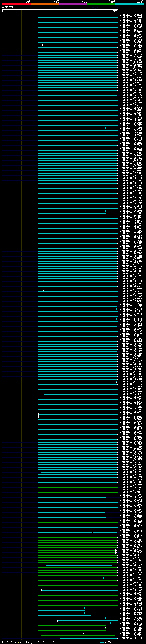Screen dimensions: 146x644
Task: Select hit label UniRef100_A7TPL9
Action: pos(131,490)
